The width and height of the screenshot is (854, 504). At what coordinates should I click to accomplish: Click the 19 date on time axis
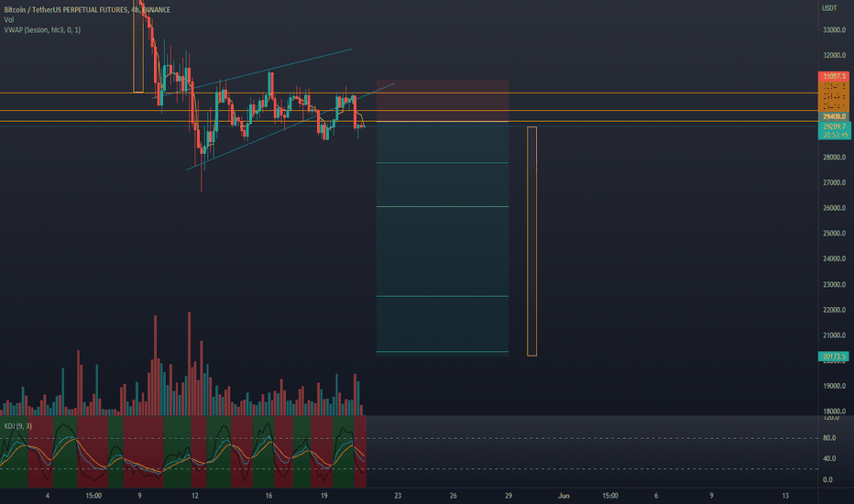tap(324, 496)
